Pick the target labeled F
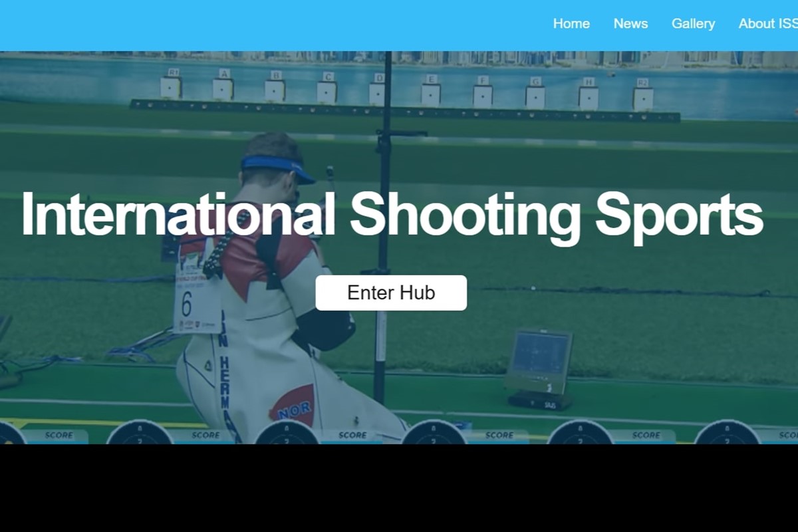The image size is (798, 532). 483,95
